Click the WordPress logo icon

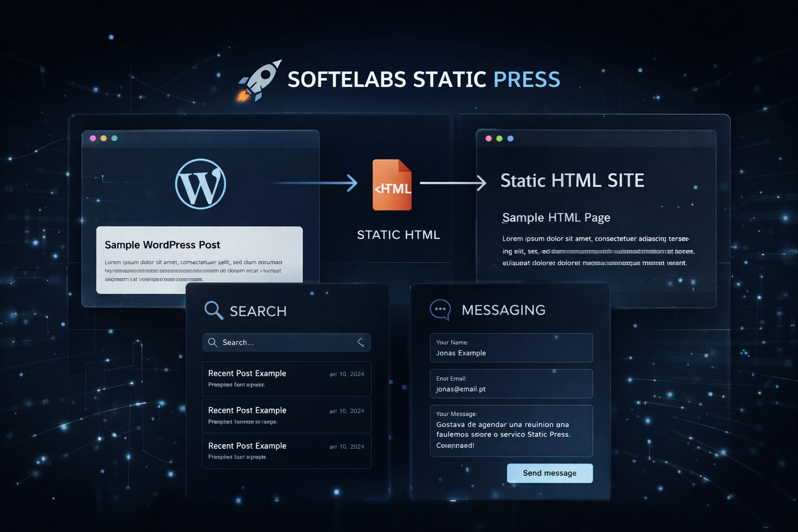pyautogui.click(x=201, y=184)
